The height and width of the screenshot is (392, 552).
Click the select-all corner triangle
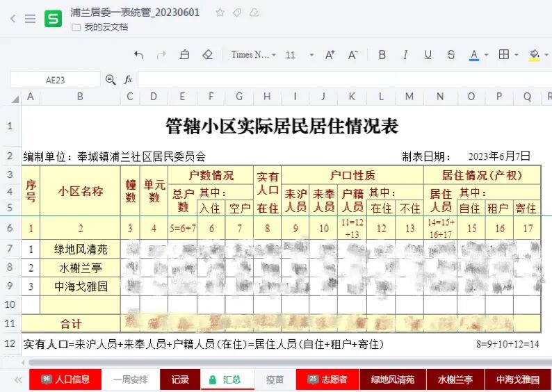15,99
